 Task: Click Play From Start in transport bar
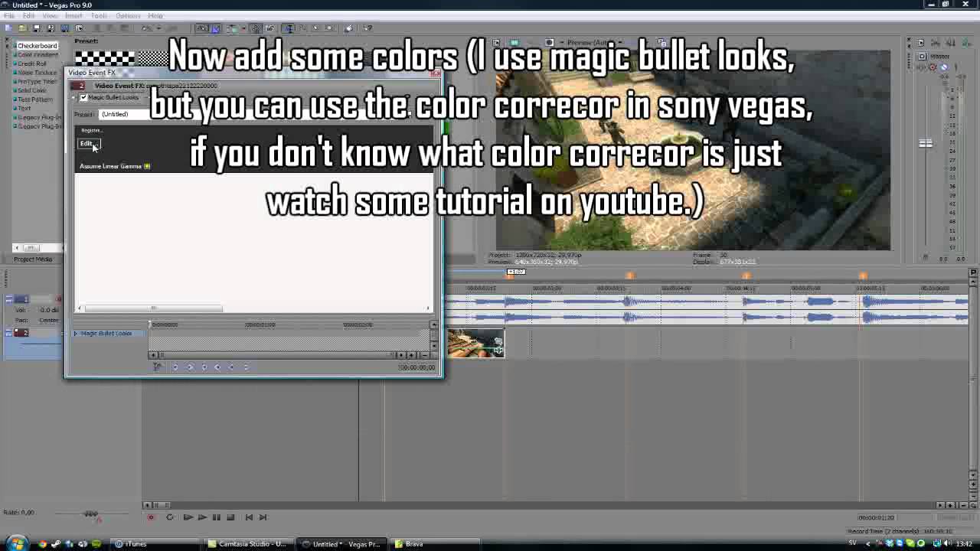point(188,517)
